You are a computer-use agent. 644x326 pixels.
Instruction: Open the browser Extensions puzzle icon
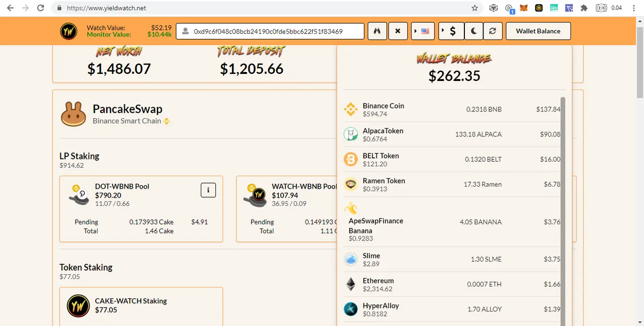tap(584, 8)
